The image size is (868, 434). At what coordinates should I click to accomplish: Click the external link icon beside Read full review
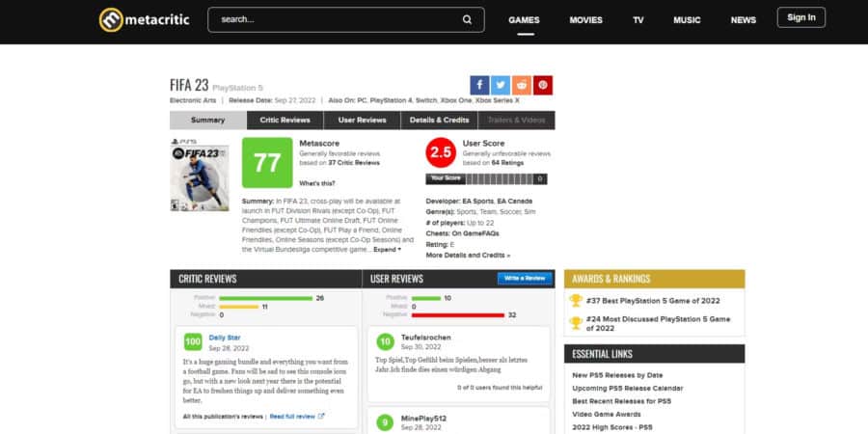point(321,417)
